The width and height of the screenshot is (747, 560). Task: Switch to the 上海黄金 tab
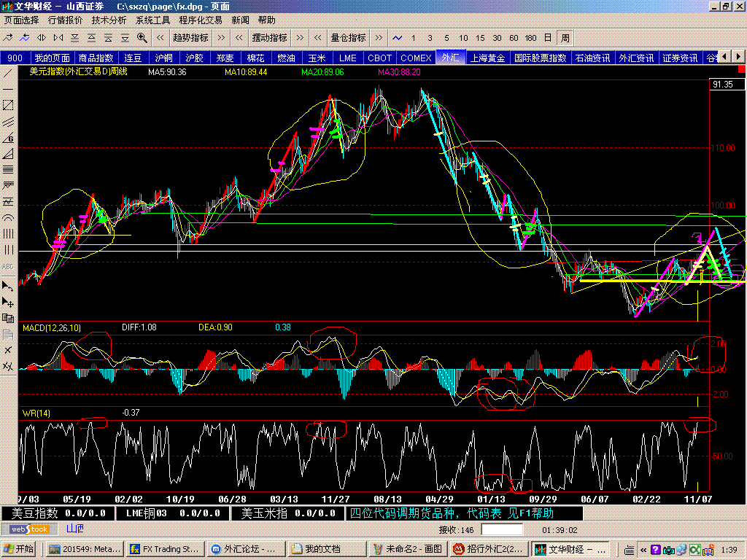pos(488,58)
